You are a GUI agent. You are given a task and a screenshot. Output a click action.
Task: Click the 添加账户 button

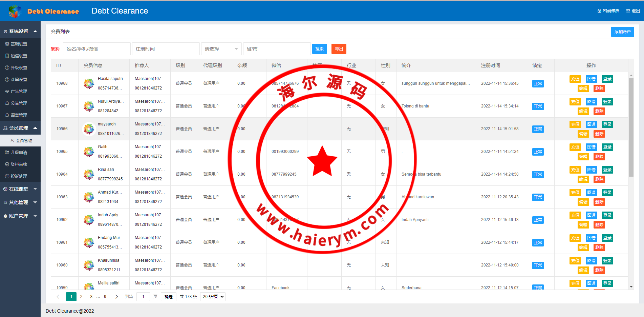tap(622, 32)
